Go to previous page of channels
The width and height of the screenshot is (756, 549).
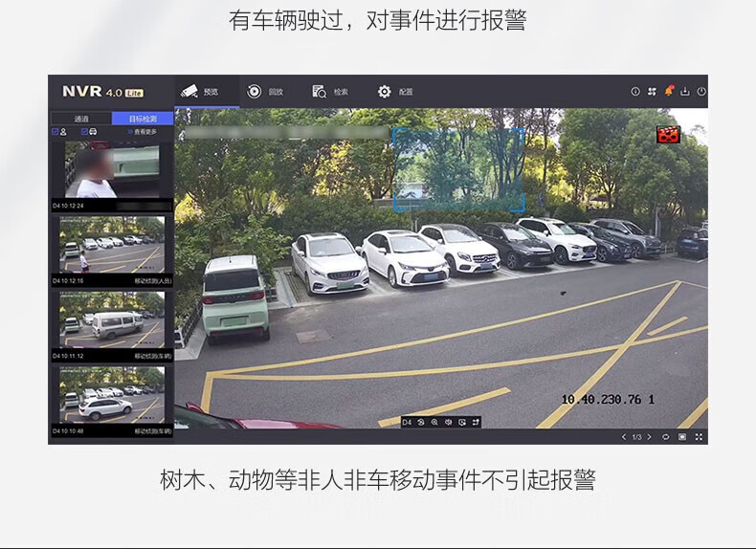[x=624, y=437]
